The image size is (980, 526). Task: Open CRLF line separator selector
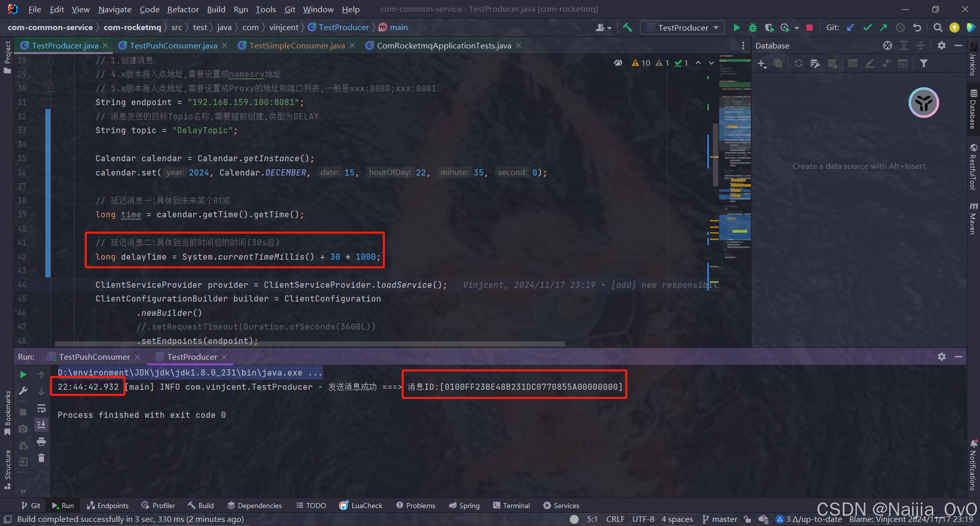(x=615, y=519)
